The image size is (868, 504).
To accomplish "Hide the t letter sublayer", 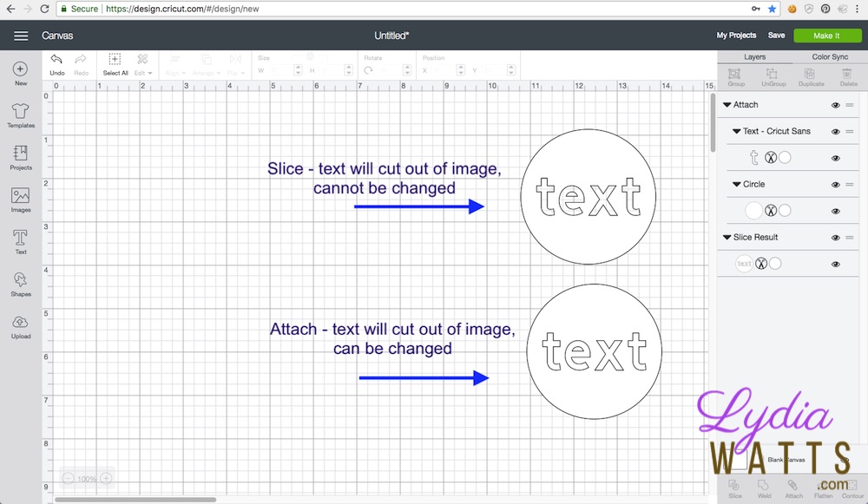I will 835,158.
